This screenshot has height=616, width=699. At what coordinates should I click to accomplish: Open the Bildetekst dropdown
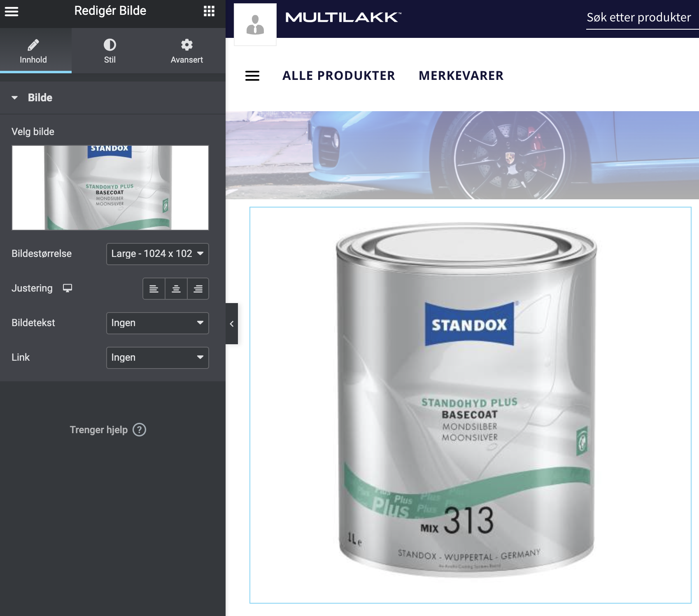(158, 323)
